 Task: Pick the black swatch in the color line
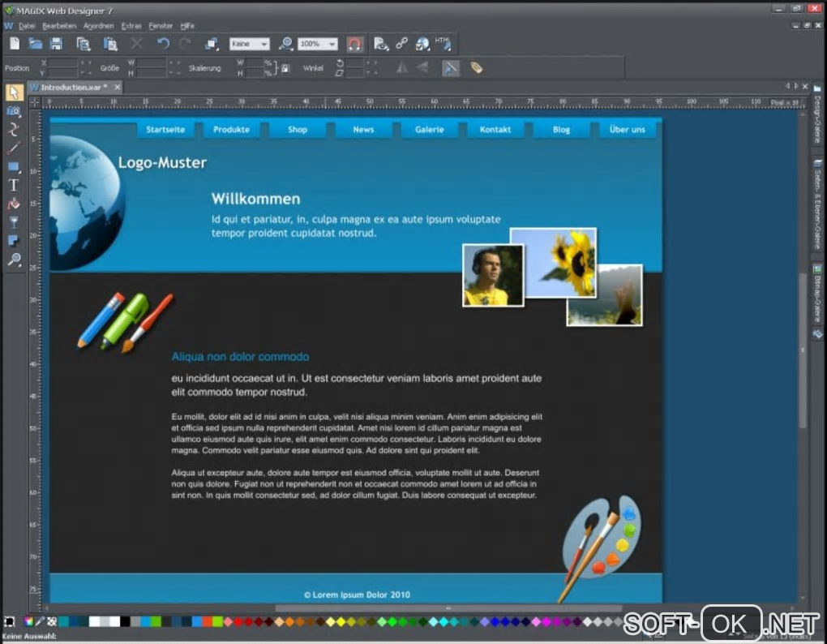click(125, 622)
